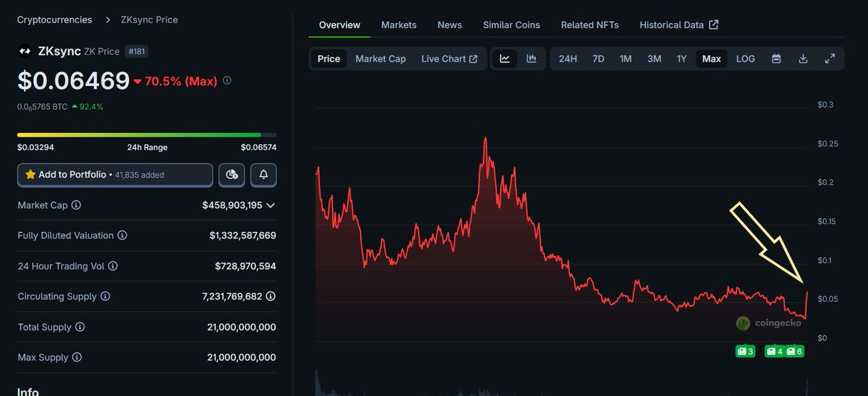Open the Related NFTs tab
868x396 pixels.
[x=590, y=25]
